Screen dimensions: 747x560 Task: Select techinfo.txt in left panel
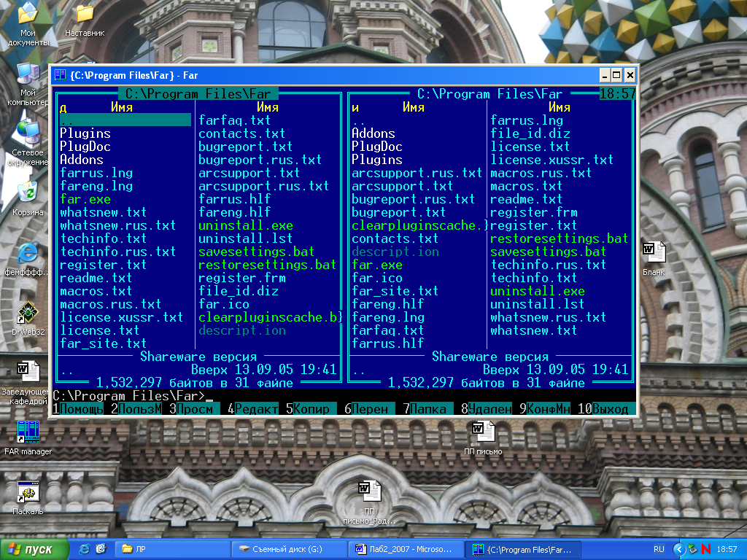click(x=104, y=238)
